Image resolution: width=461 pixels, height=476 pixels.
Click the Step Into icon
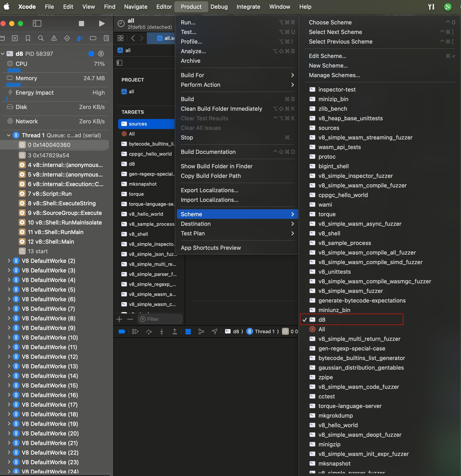pos(162,331)
